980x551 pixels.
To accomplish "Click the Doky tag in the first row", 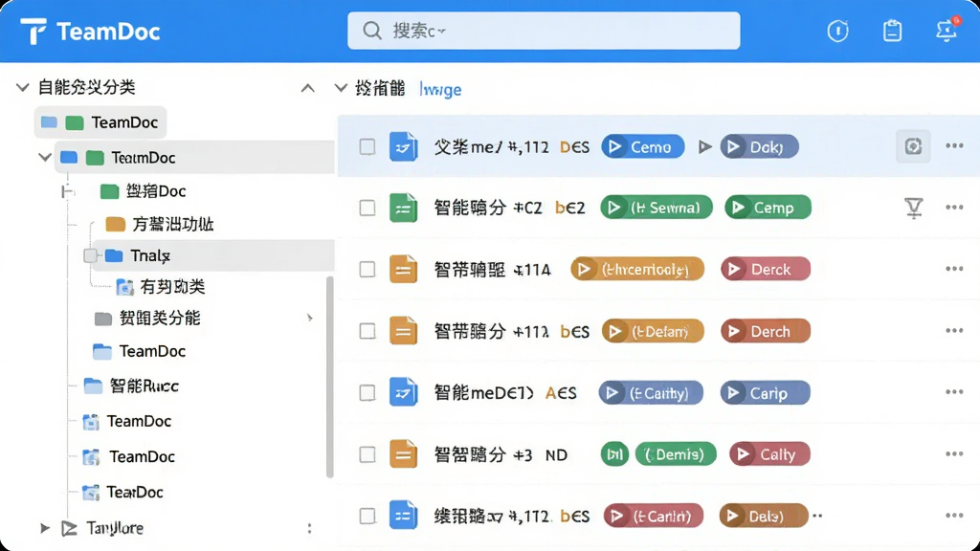I will 759,146.
